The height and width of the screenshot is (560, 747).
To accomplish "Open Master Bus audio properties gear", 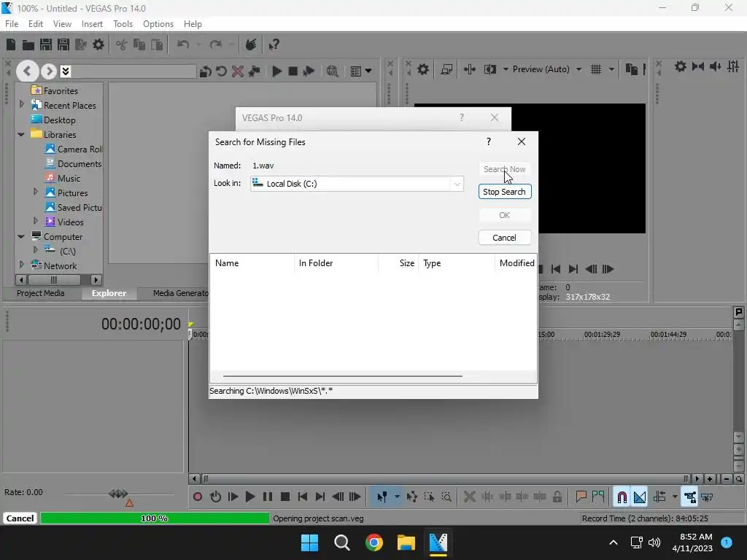I will [681, 66].
